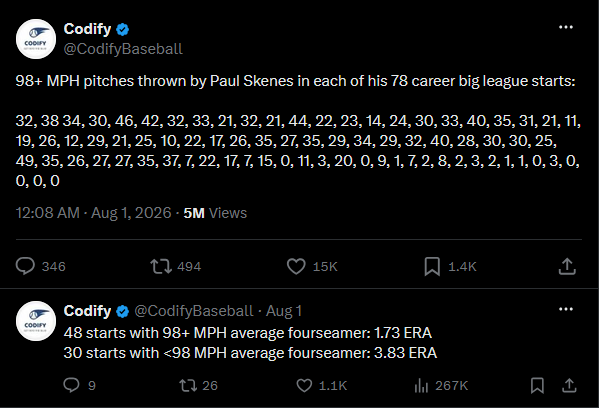
Task: Like the follow-up tweet with 1.1K likes
Action: pyautogui.click(x=304, y=385)
